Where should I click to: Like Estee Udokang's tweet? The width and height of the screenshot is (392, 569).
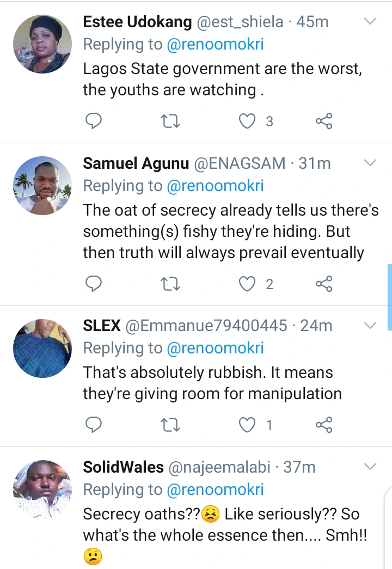point(248,121)
